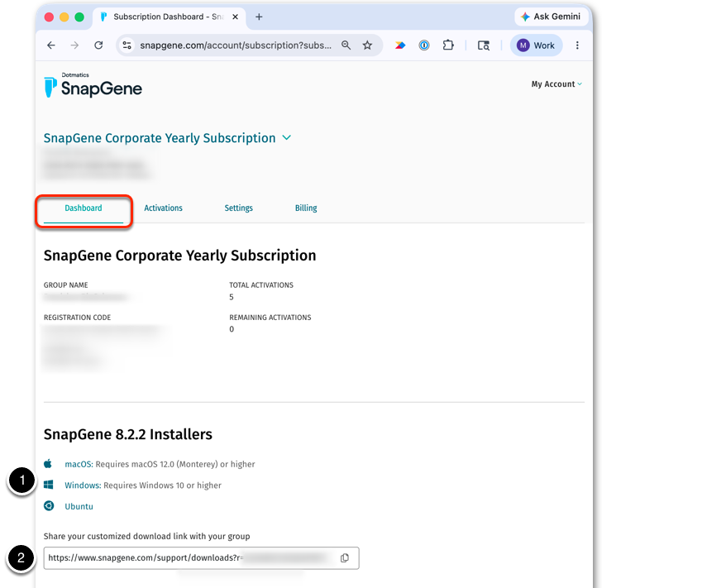Expand the My Account dropdown
This screenshot has height=588, width=726.
click(556, 84)
